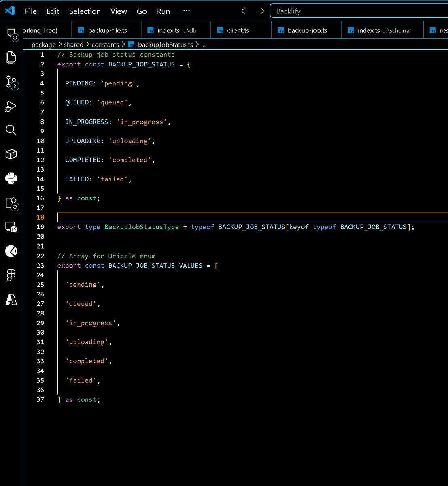
Task: Click the '// Array for Drizzle enum' comment
Action: pyautogui.click(x=106, y=256)
